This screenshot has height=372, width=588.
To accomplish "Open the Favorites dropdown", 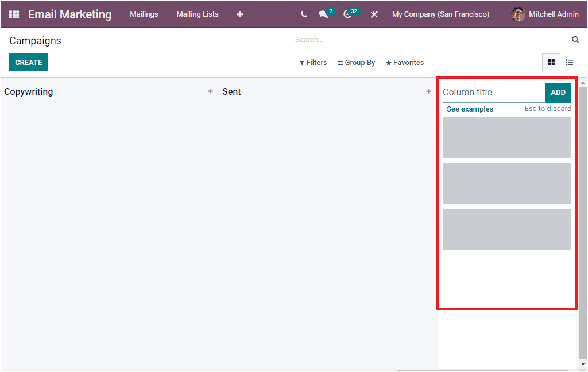I will point(405,62).
